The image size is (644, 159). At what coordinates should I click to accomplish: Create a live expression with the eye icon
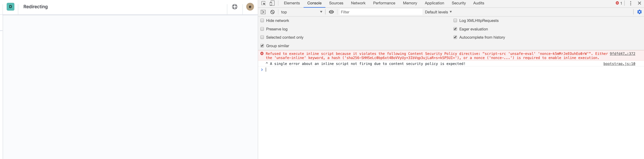(x=331, y=12)
